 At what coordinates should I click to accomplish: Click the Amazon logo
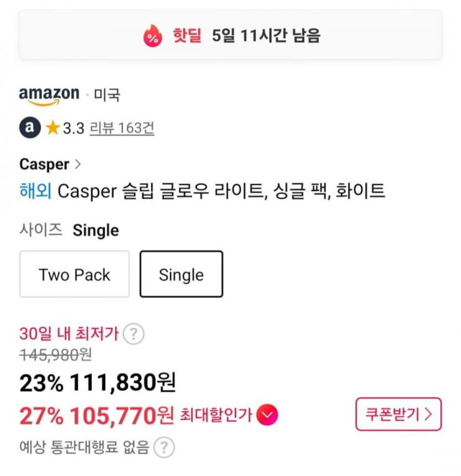(49, 95)
